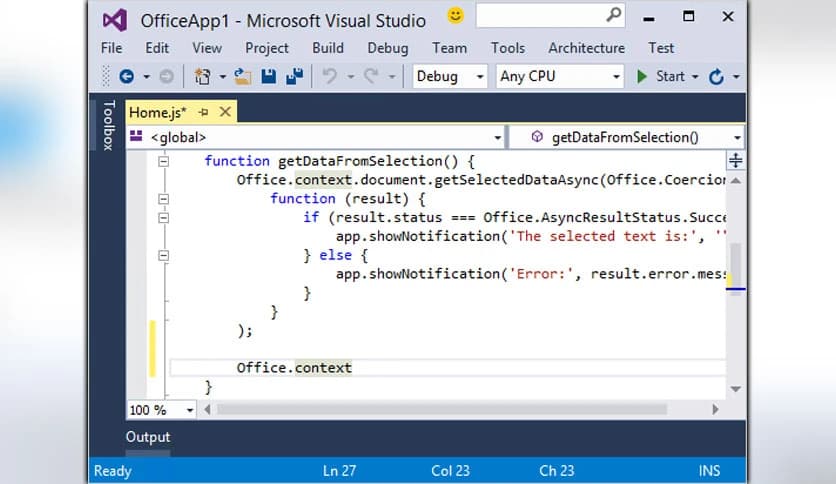Open the Any CPU platform dropdown
The width and height of the screenshot is (836, 484).
pyautogui.click(x=559, y=76)
